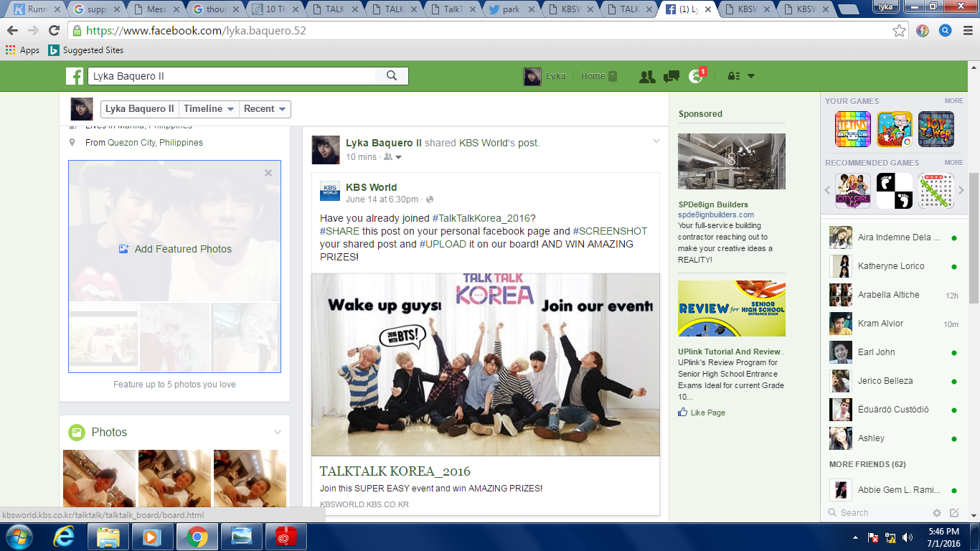Open the Chrome menu icon

(966, 31)
